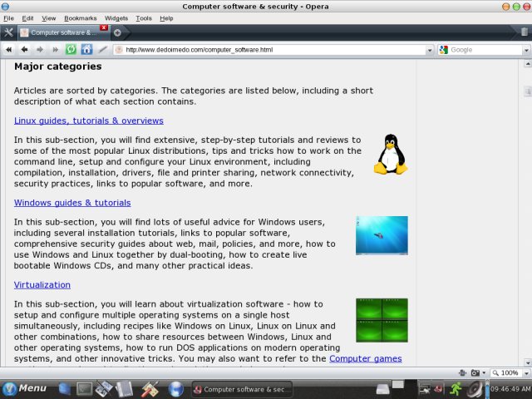Image resolution: width=532 pixels, height=399 pixels.
Task: Launch the terminal monitor icon on taskbar
Action: (84, 389)
